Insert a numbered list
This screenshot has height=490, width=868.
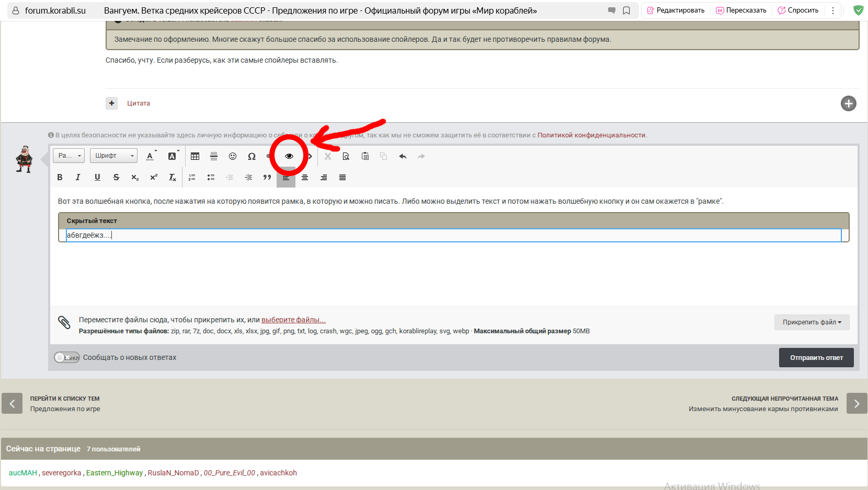(x=192, y=178)
